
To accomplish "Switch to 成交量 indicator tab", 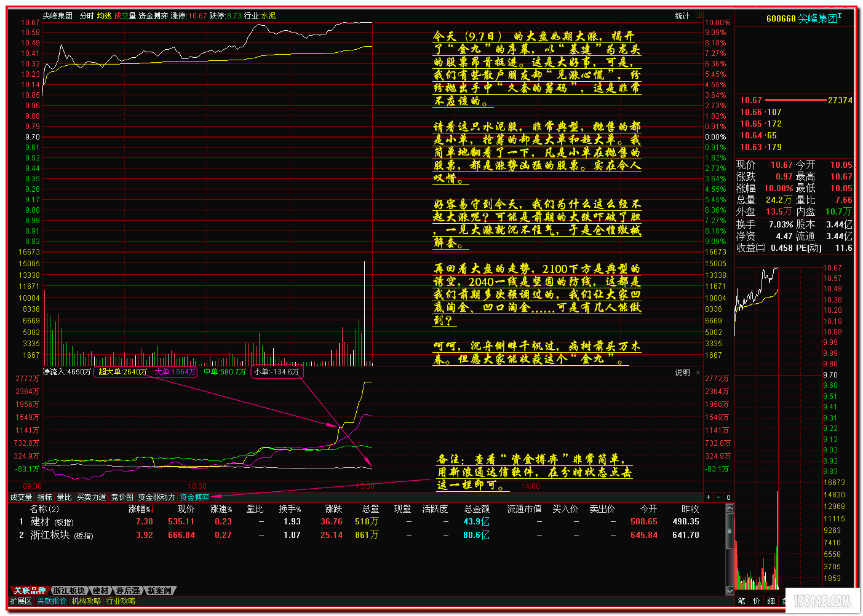I will 21,497.
